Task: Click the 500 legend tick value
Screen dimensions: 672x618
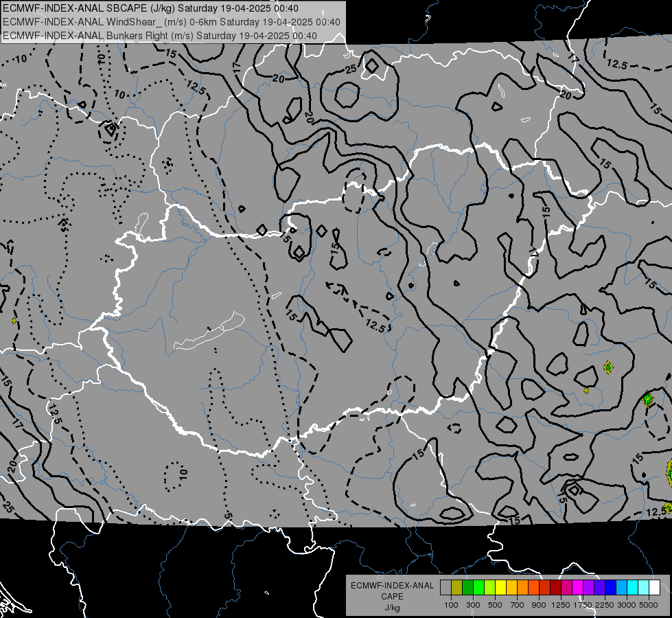Action: 495,605
